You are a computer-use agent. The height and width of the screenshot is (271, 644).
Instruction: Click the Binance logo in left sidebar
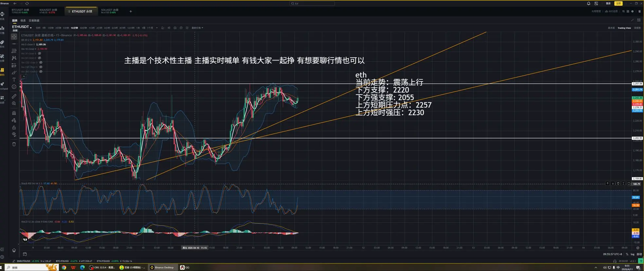coord(2,14)
